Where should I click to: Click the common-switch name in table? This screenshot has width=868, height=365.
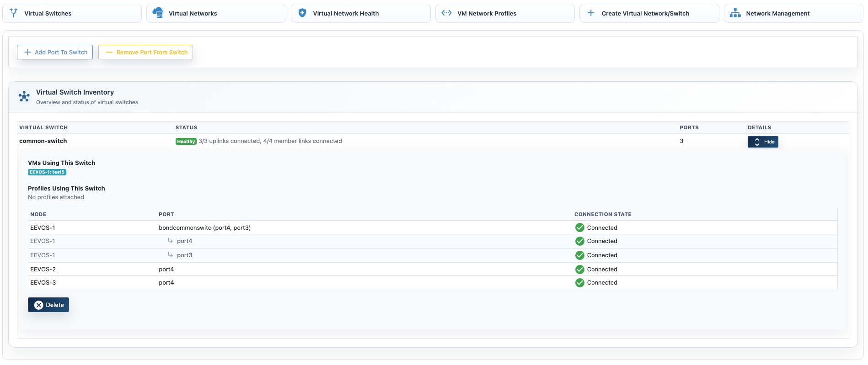(43, 141)
